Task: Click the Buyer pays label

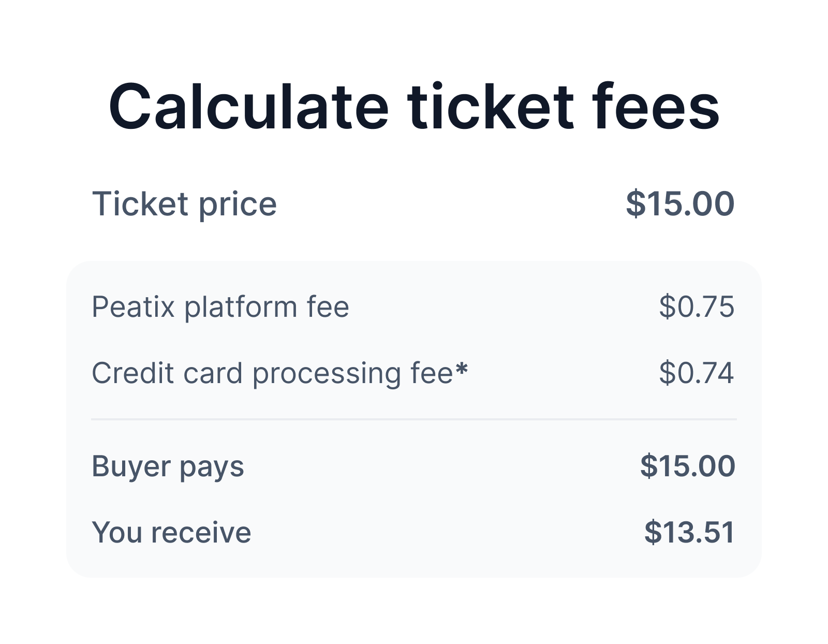Action: 168,466
